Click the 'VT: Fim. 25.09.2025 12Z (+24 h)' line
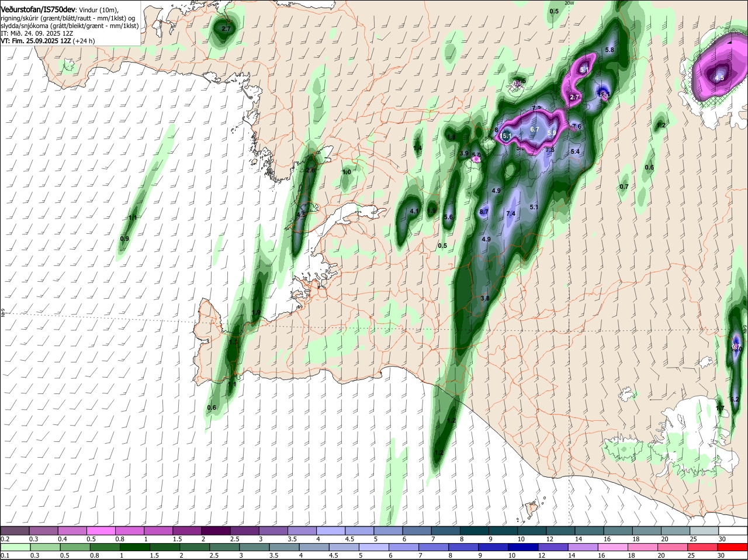748x560 pixels. [x=48, y=41]
